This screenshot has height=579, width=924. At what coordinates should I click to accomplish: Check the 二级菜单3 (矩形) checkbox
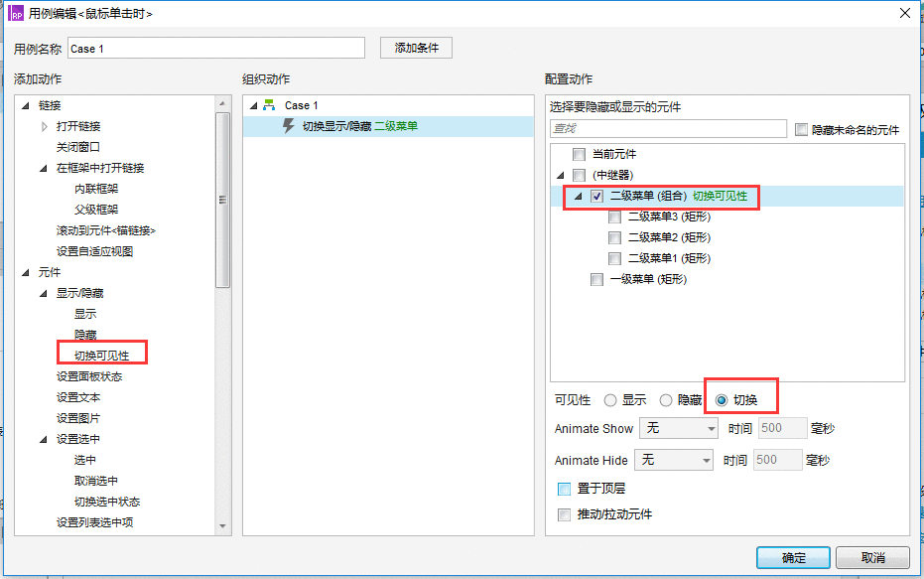point(614,217)
